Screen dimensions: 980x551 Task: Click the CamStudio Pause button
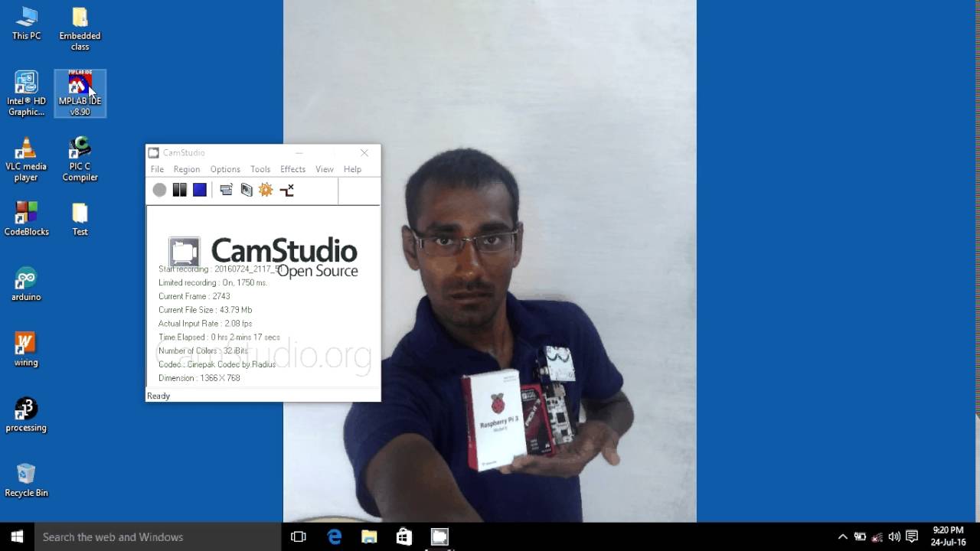click(x=179, y=190)
